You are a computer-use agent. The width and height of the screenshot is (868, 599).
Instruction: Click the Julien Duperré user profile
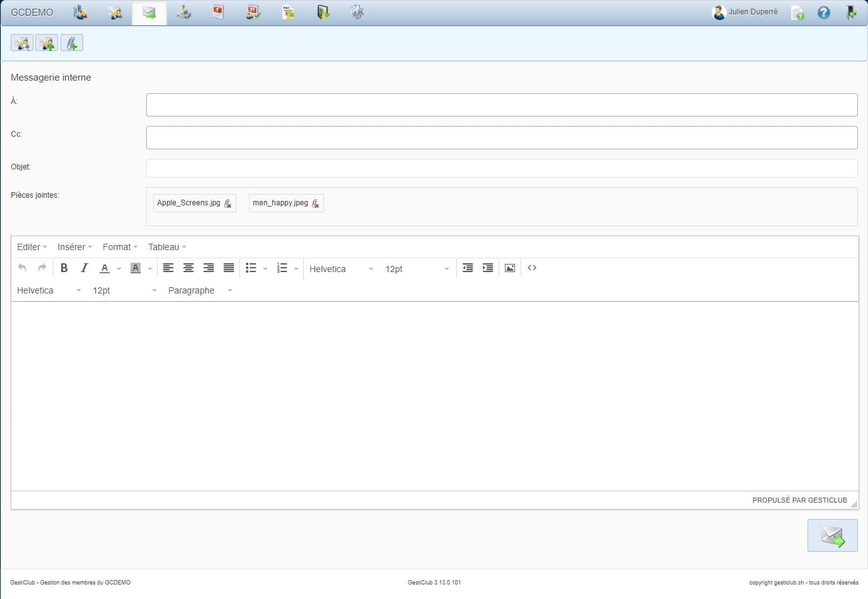[745, 12]
